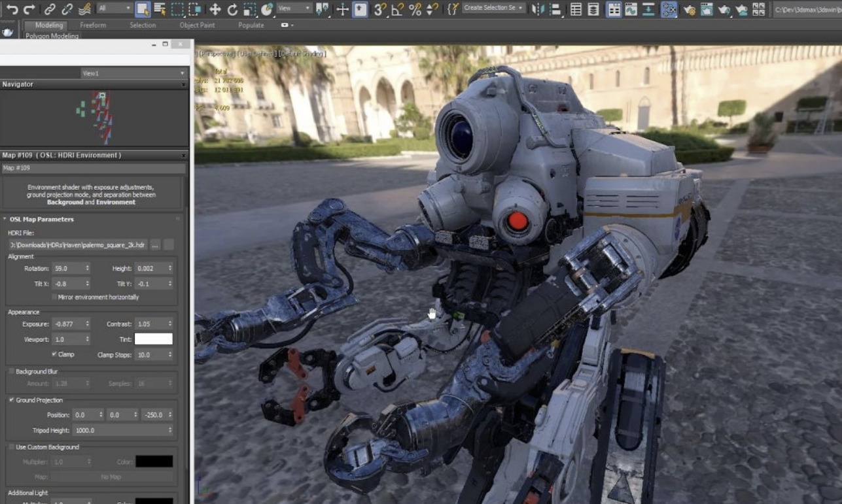This screenshot has width=842, height=504.
Task: Enable Use Custom Background checkbox
Action: [x=12, y=447]
